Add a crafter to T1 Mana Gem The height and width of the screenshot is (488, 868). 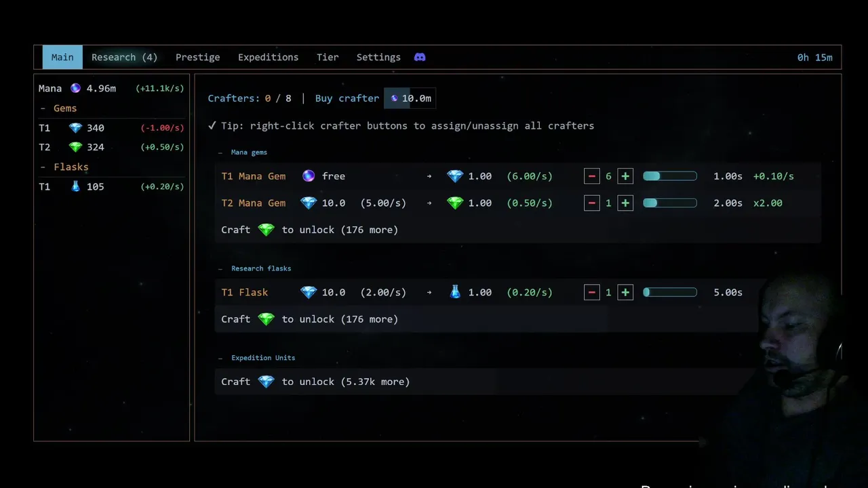625,176
